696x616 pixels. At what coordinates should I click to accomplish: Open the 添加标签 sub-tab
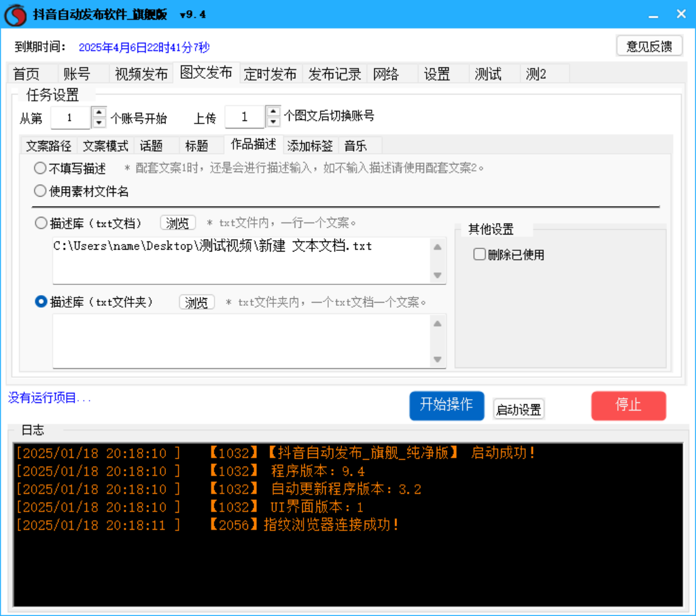click(310, 146)
